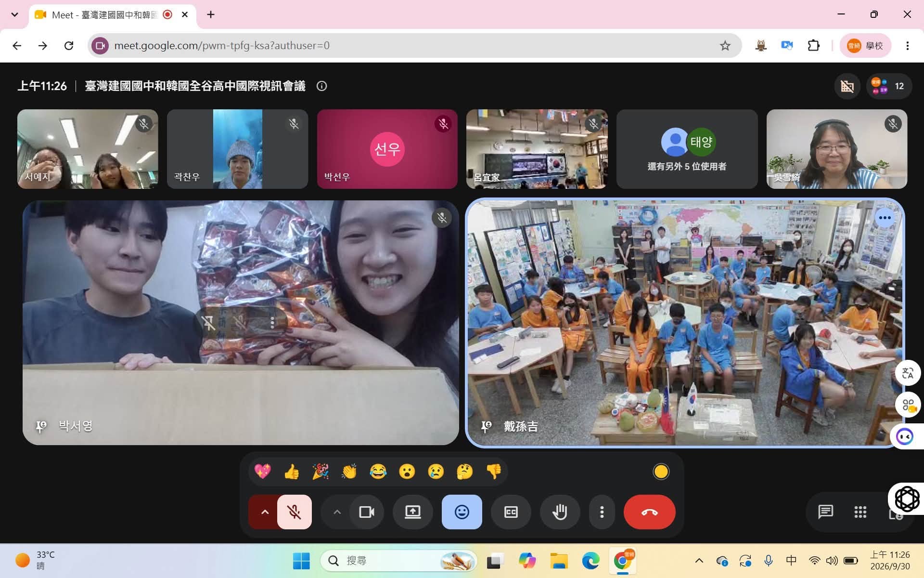The width and height of the screenshot is (924, 578).
Task: Send the thumbs up reaction
Action: coord(292,471)
